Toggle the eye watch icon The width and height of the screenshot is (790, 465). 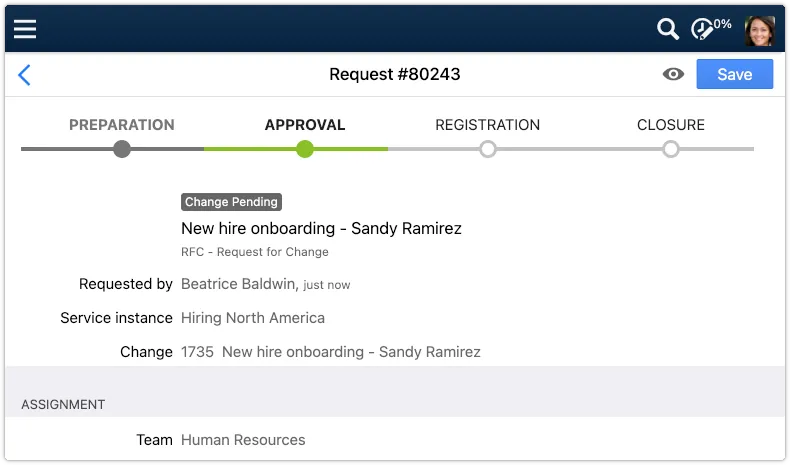(673, 75)
